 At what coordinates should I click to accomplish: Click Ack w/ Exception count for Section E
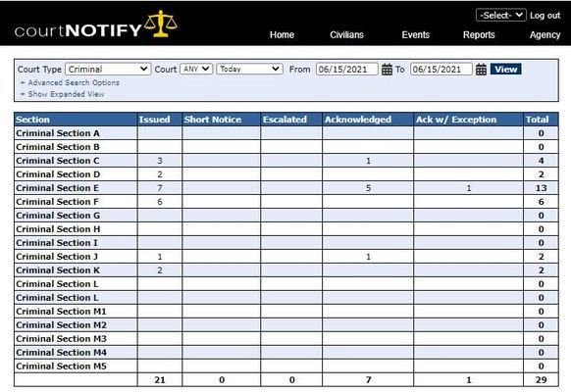click(x=469, y=188)
